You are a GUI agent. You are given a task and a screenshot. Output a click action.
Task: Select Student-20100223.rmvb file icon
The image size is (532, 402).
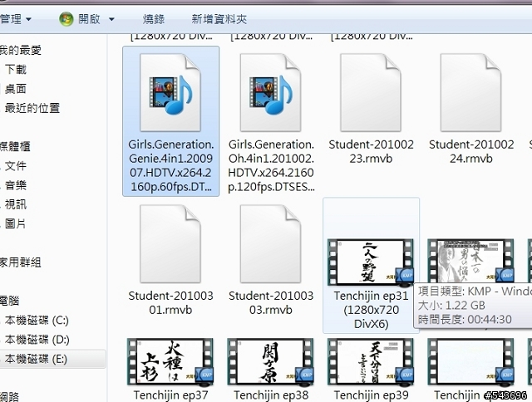coord(371,92)
